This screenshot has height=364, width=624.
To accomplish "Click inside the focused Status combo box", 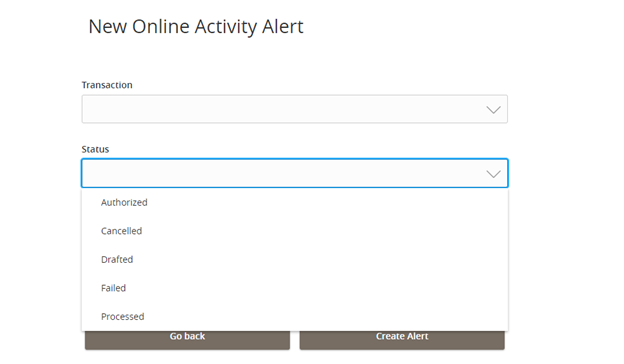I will coord(294,173).
